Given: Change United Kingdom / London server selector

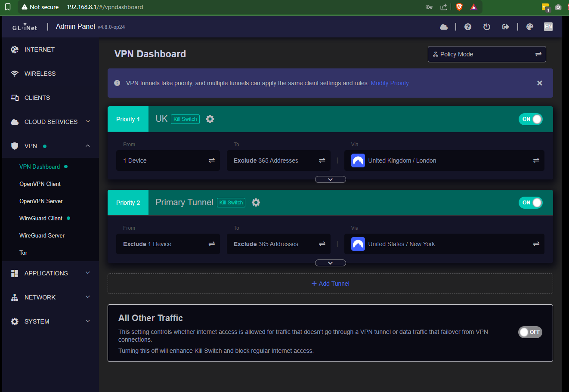Looking at the screenshot, I should pos(444,161).
